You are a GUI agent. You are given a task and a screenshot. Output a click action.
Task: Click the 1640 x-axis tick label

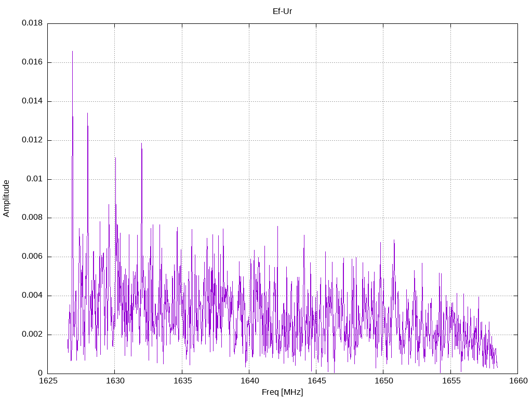(250, 381)
